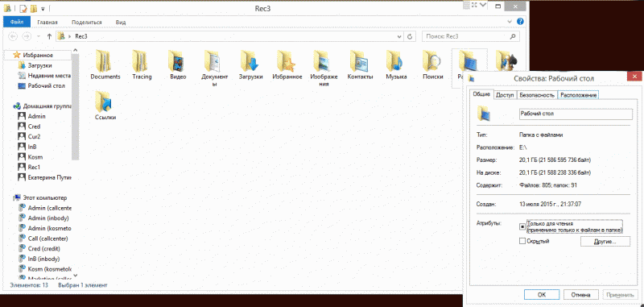Select the Избранное folder icon in file pane
This screenshot has height=307, width=644.
coord(287,60)
